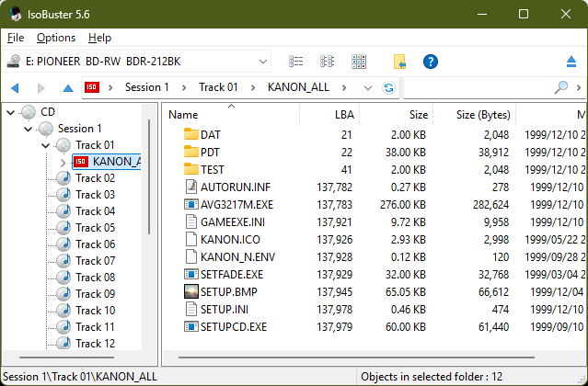
Task: Expand chevron after Track 01 in breadcrumb
Action: pyautogui.click(x=253, y=87)
